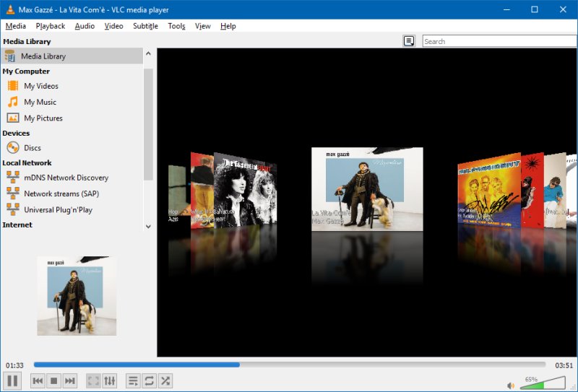The image size is (578, 392).
Task: Toggle the playlist view button
Action: (x=133, y=380)
